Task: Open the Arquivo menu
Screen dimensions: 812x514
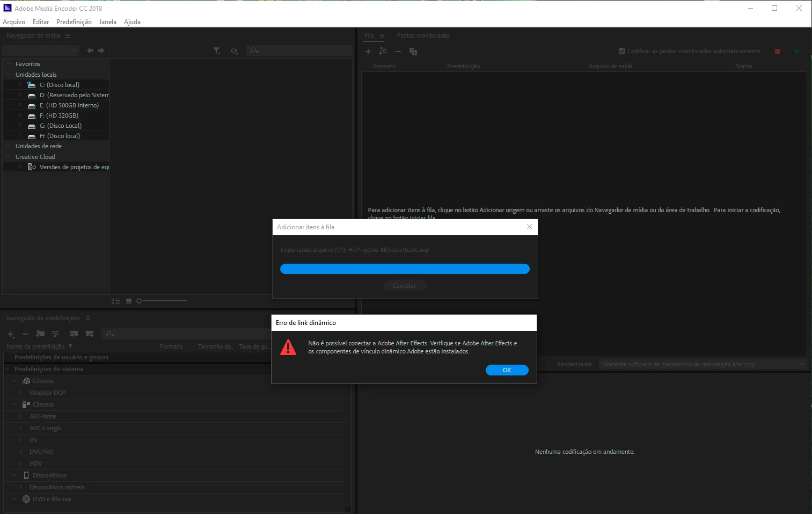Action: pos(14,22)
